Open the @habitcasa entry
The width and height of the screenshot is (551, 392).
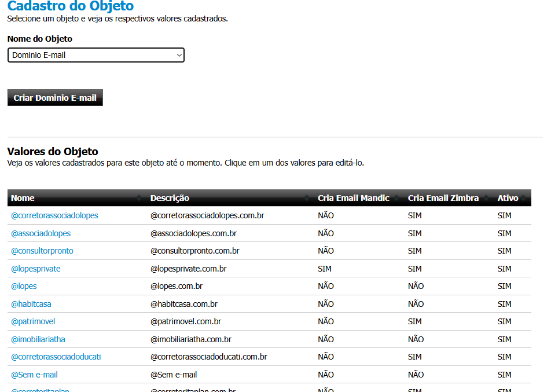pyautogui.click(x=31, y=304)
